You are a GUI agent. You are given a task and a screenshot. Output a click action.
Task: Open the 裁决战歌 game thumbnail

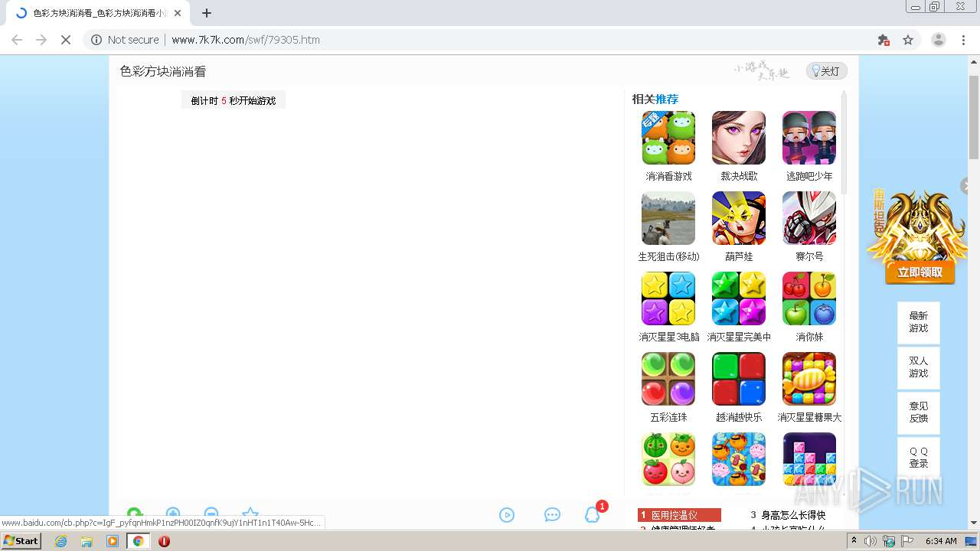(x=739, y=138)
